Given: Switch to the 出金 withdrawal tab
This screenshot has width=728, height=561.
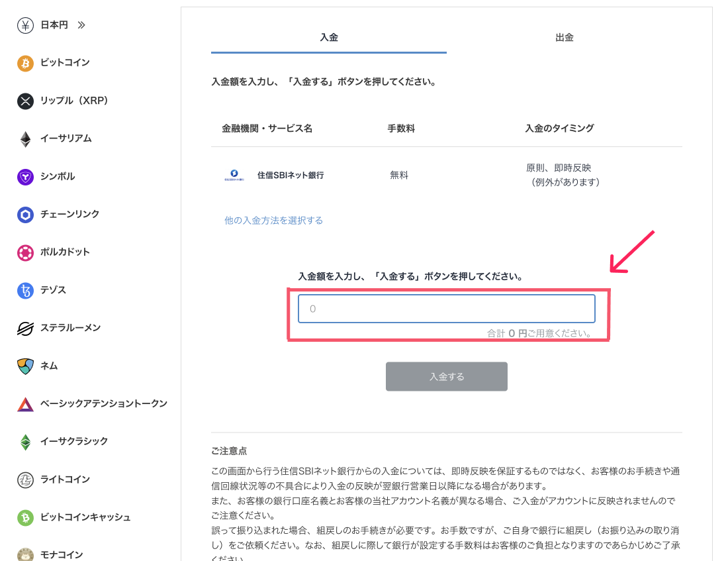Looking at the screenshot, I should tap(564, 38).
